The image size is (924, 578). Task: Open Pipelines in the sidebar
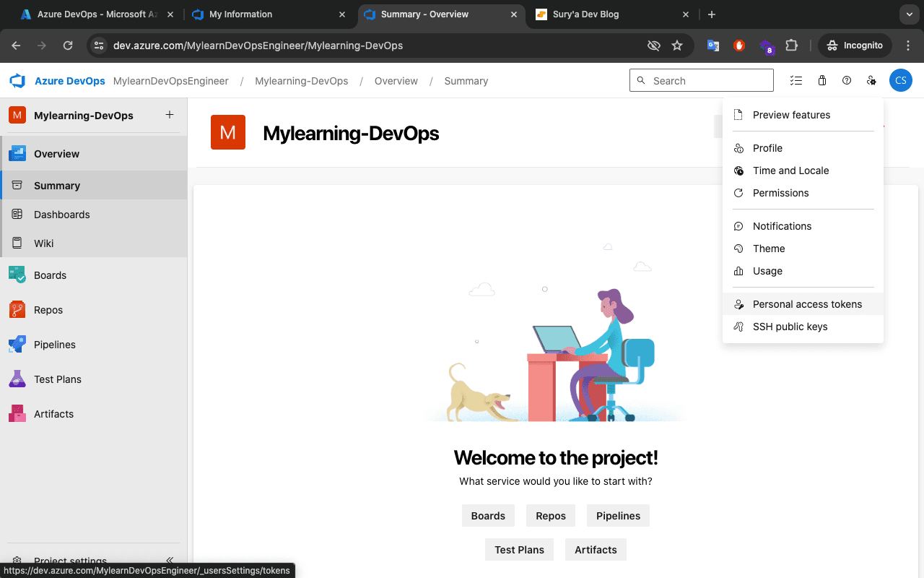click(x=94, y=344)
